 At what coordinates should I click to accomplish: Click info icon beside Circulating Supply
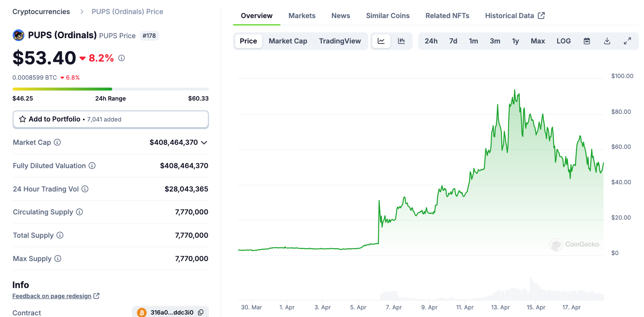(80, 212)
